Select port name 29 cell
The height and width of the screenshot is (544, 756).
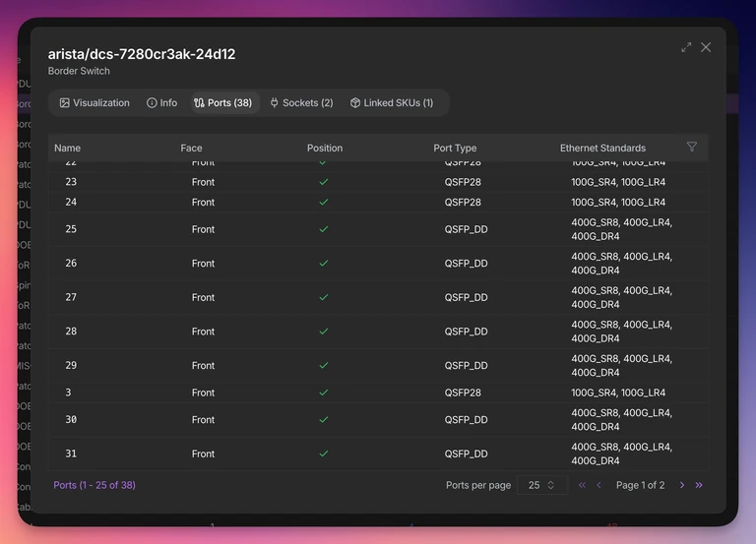pos(71,365)
